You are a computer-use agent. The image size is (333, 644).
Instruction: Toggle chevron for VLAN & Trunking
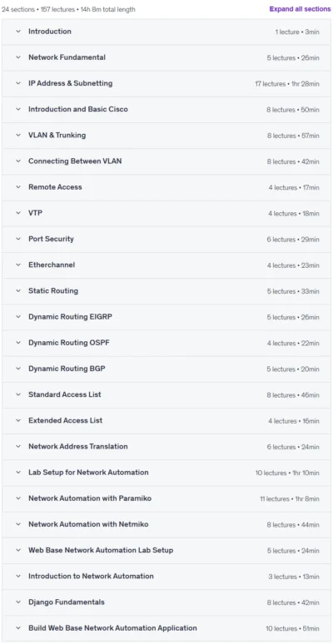(x=18, y=136)
